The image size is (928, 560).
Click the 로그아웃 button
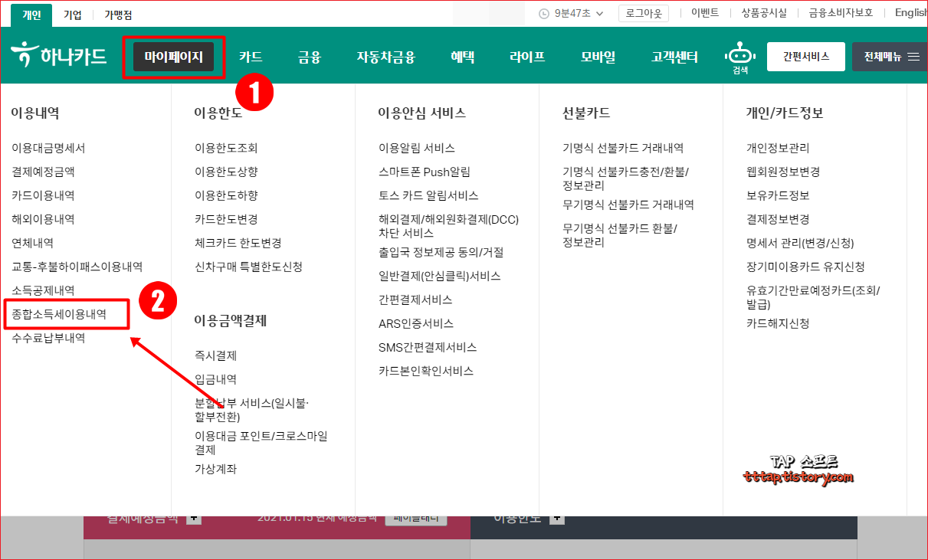coord(644,13)
